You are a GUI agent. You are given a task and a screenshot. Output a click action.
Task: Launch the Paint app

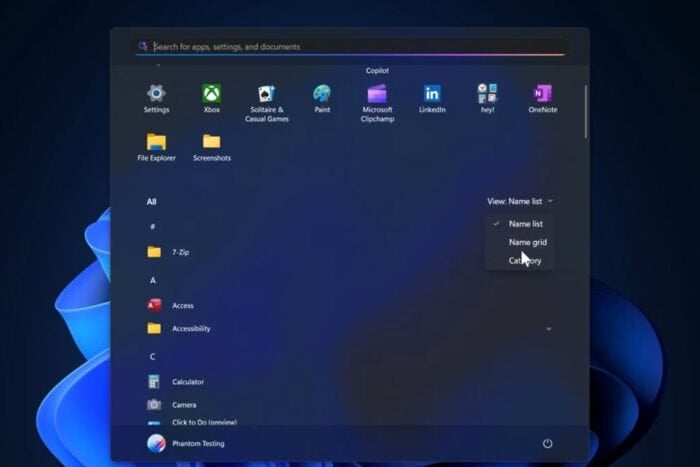click(x=322, y=93)
